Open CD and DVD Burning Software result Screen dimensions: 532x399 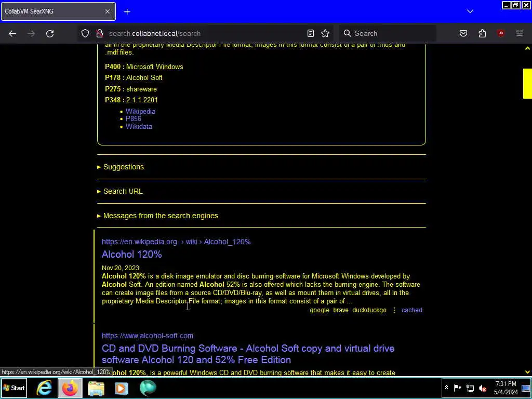248,354
